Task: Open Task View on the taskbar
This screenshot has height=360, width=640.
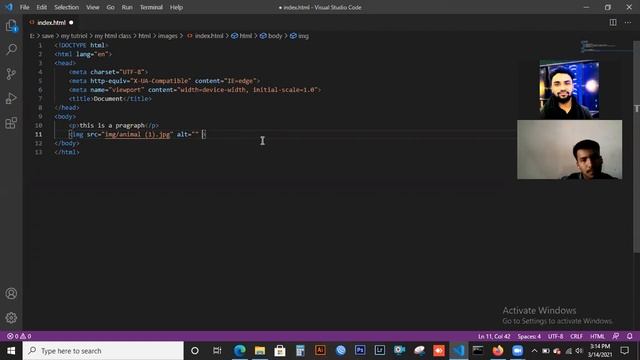Action: click(x=217, y=351)
